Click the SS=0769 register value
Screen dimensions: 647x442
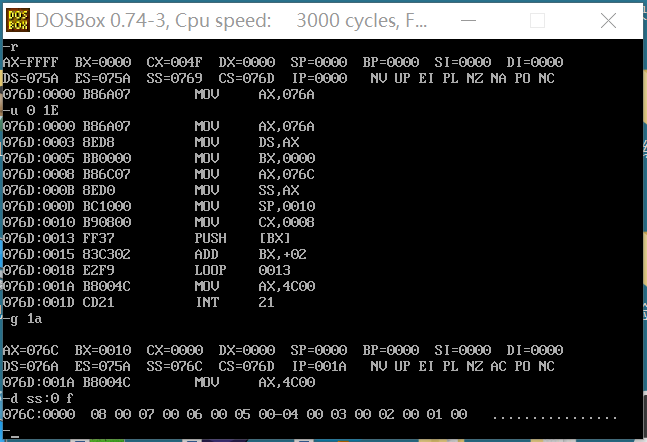tap(175, 78)
